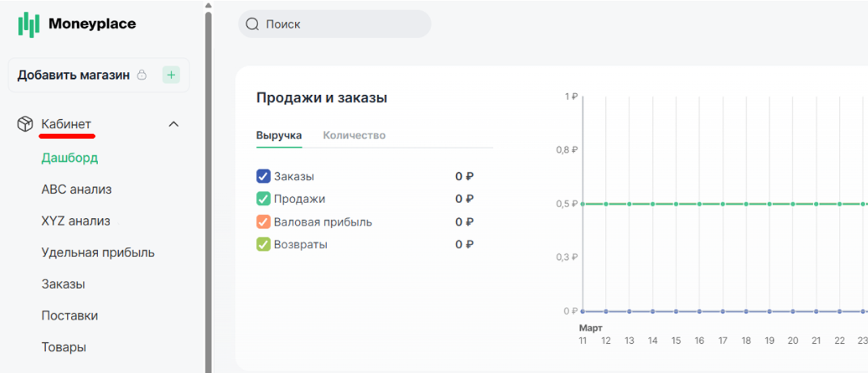The height and width of the screenshot is (373, 868).
Task: Click the lock icon beside Добавить магазин
Action: click(x=142, y=75)
